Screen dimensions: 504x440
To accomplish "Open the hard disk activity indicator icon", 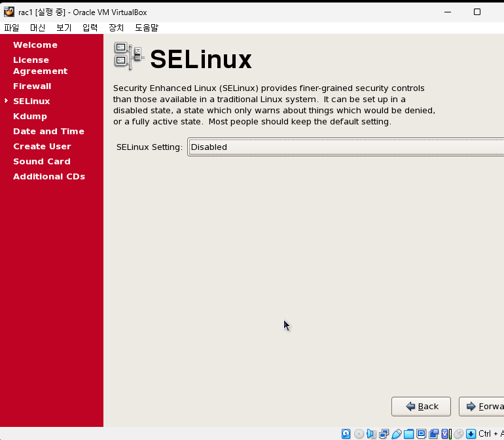I will (346, 433).
